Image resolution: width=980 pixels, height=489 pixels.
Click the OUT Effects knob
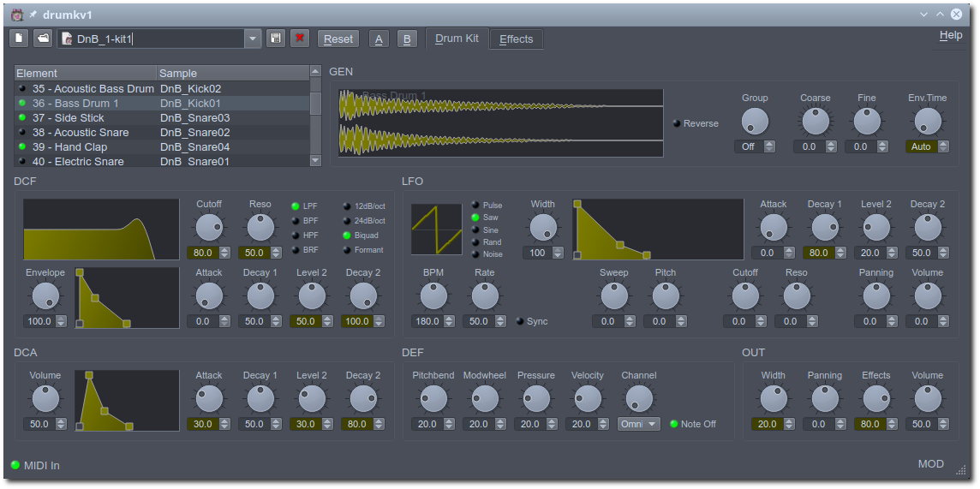(875, 398)
